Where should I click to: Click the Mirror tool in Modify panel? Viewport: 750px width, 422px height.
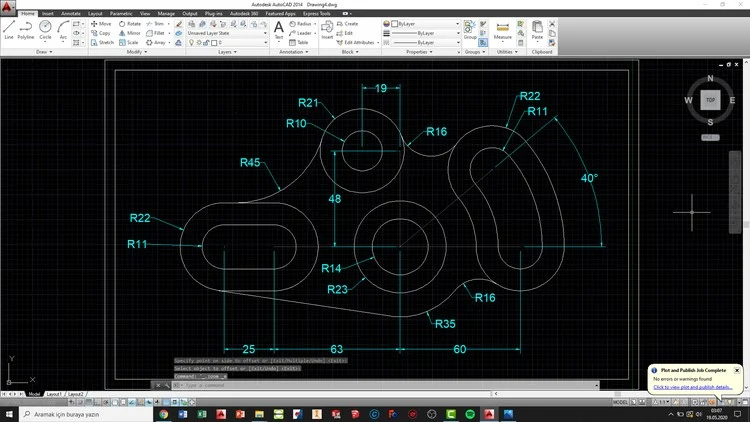tap(128, 33)
